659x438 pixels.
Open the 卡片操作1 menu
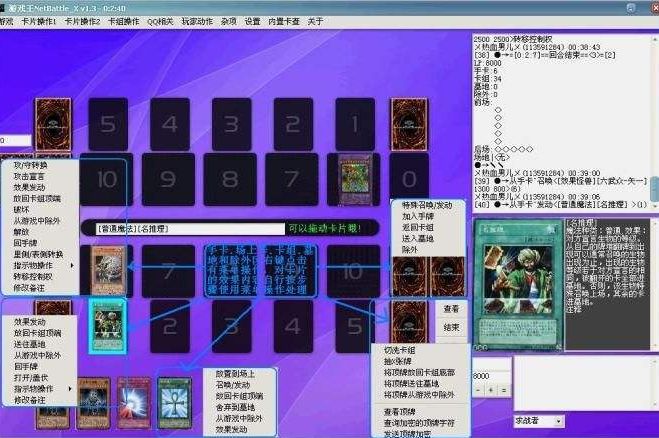point(38,21)
